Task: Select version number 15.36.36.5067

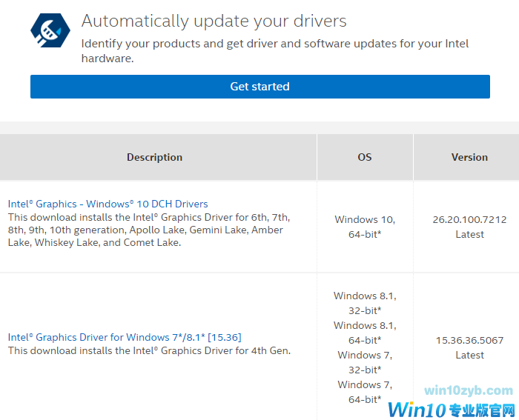Action: pyautogui.click(x=469, y=340)
